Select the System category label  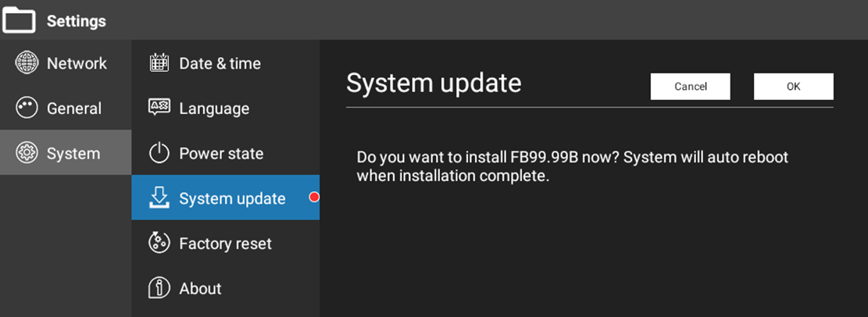click(73, 153)
